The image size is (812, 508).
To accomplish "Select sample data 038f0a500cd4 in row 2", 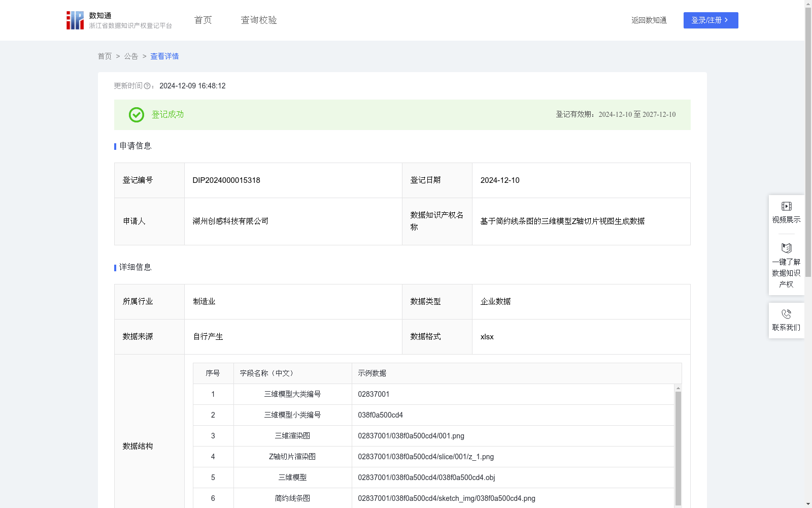I will pyautogui.click(x=380, y=415).
